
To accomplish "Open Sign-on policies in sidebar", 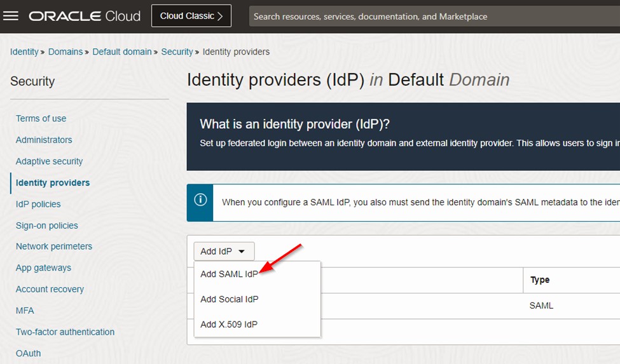I will point(46,226).
